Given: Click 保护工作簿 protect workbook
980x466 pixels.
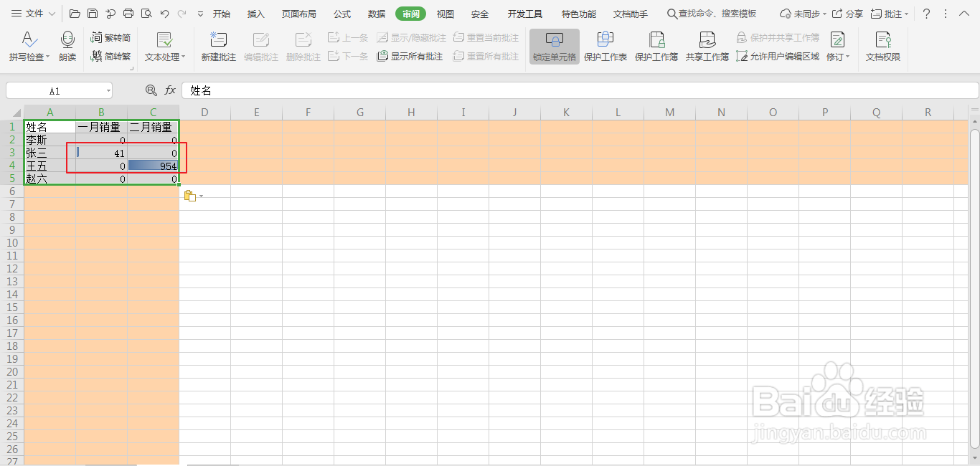Looking at the screenshot, I should pyautogui.click(x=656, y=47).
